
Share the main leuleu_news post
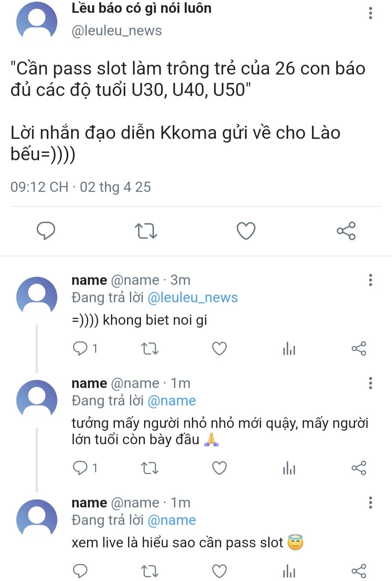point(346,231)
